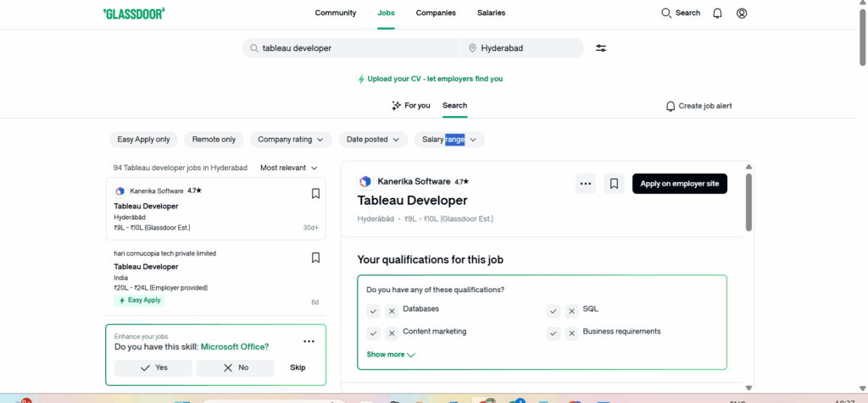
Task: Expand Salary range filter dropdown
Action: pos(449,140)
